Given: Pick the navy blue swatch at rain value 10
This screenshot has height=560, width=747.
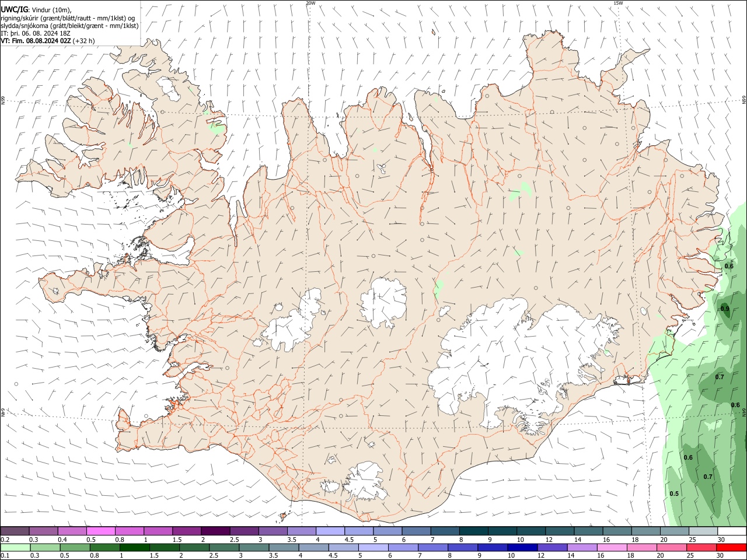Looking at the screenshot, I should [x=522, y=547].
